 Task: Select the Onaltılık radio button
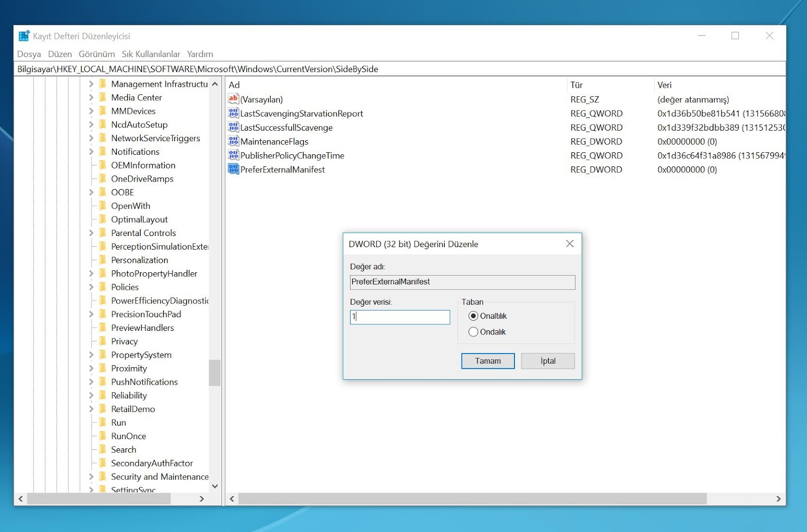473,316
